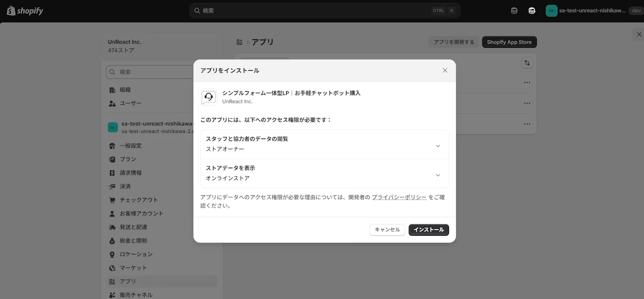This screenshot has height=299, width=644.
Task: Click the green SA store avatar in sidebar
Action: (113, 127)
